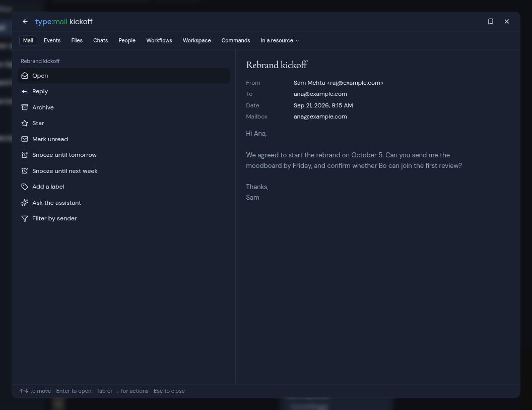Viewport: 532px width, 410px height.
Task: Click the Filter by sender funnel icon
Action: (x=25, y=218)
